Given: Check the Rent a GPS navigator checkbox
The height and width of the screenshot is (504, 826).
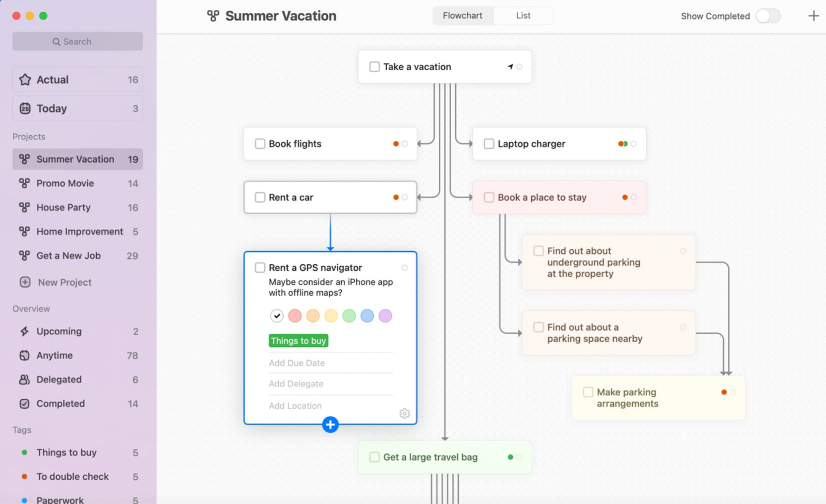Looking at the screenshot, I should pyautogui.click(x=260, y=268).
